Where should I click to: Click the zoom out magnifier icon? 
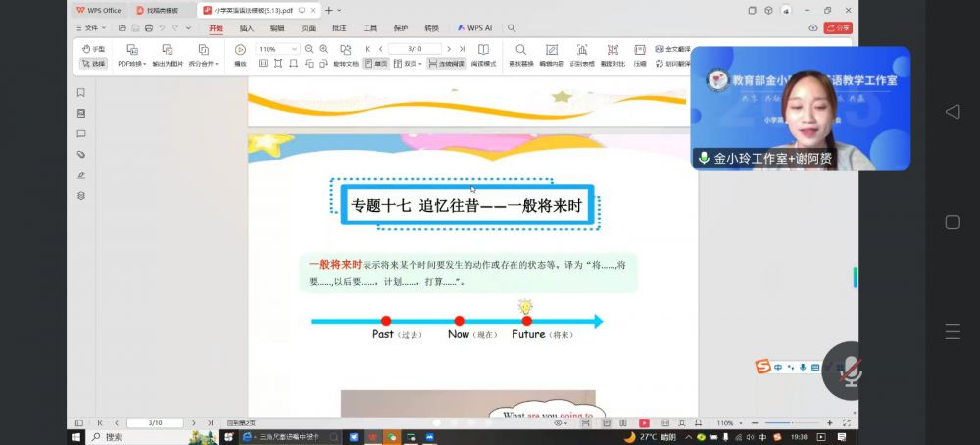[x=310, y=49]
